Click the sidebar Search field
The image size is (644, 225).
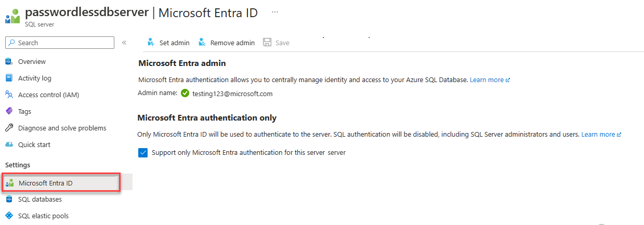[60, 43]
